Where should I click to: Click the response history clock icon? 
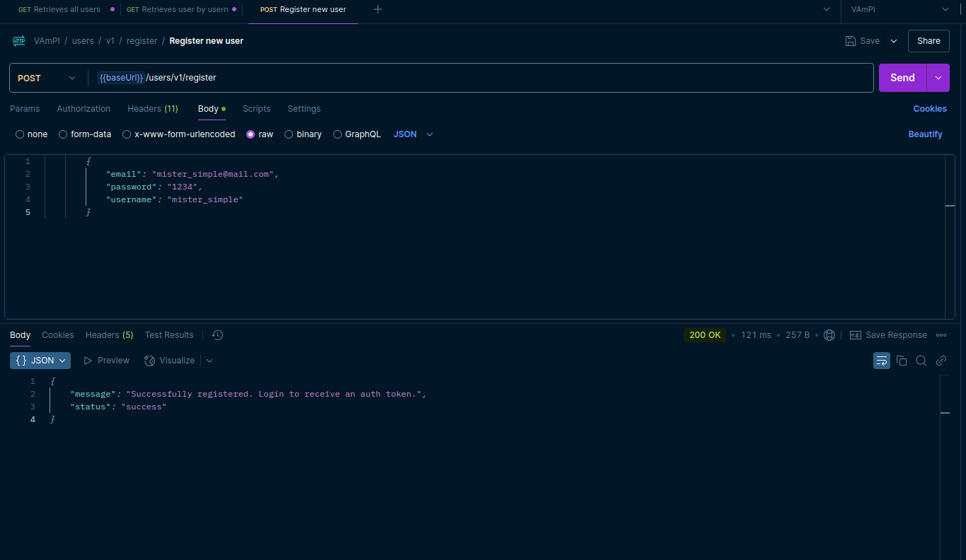tap(217, 335)
